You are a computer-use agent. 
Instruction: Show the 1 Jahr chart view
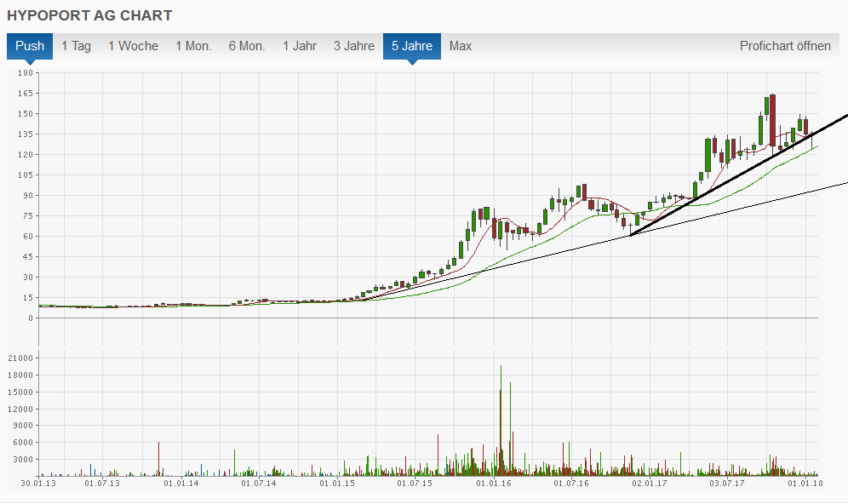pos(300,46)
